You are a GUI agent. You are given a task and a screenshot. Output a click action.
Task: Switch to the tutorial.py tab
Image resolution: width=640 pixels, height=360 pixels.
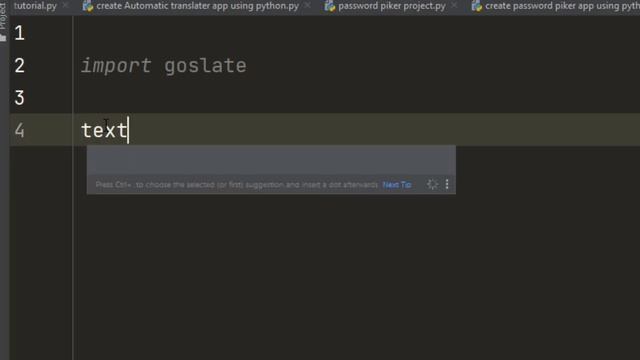[x=35, y=6]
